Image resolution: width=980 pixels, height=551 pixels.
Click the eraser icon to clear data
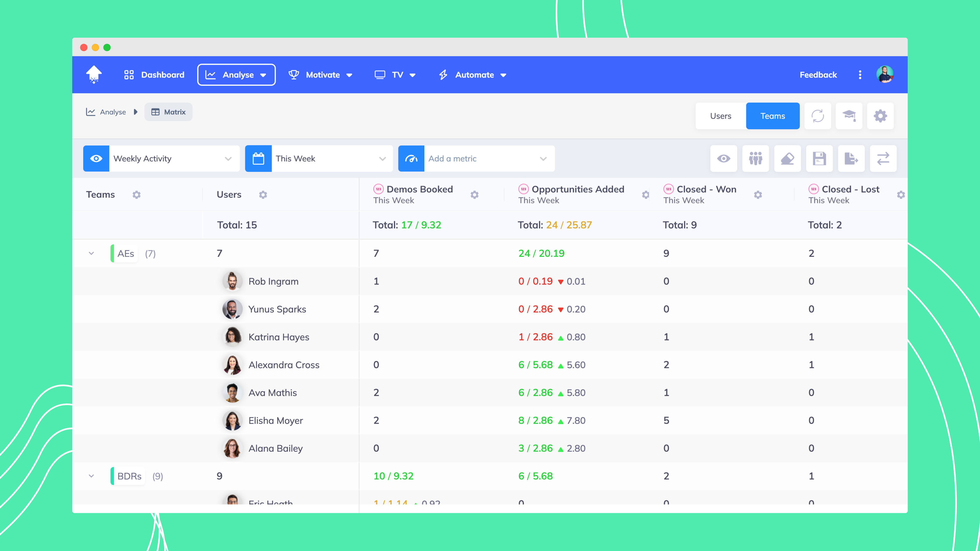(x=788, y=159)
